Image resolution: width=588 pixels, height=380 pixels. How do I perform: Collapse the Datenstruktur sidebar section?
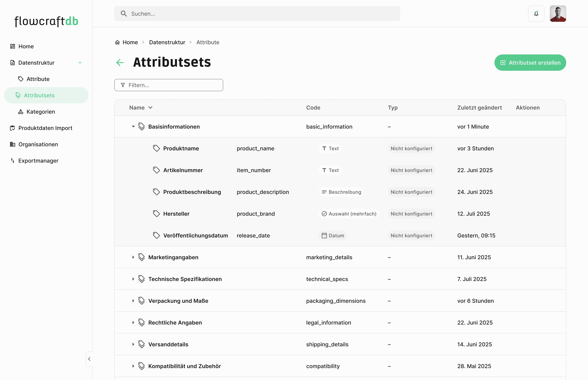click(x=80, y=63)
